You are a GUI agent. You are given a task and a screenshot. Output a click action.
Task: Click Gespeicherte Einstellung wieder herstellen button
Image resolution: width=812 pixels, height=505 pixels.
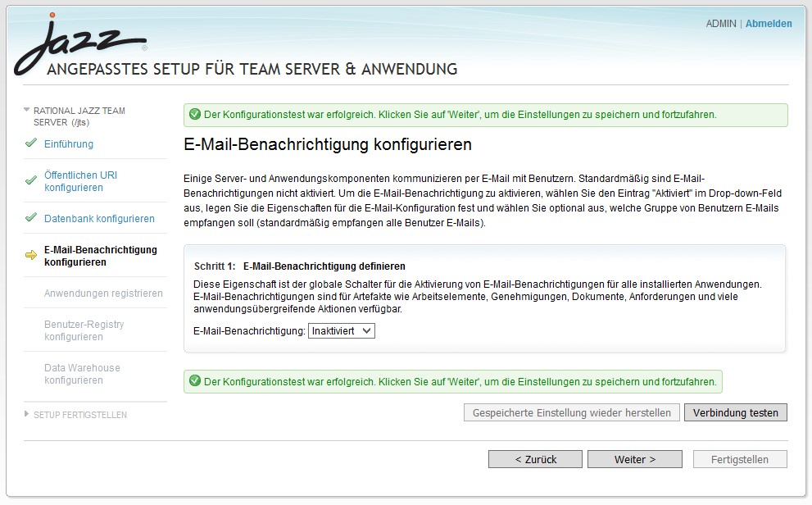pos(571,413)
